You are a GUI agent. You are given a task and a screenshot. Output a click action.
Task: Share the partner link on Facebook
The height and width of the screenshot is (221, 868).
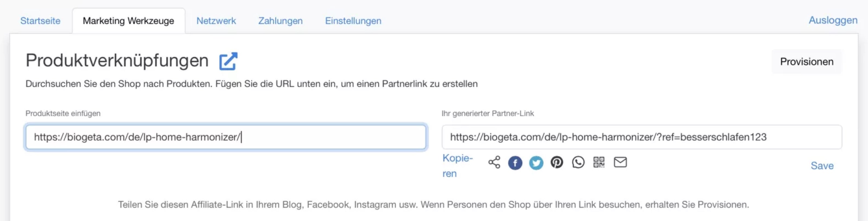[515, 163]
